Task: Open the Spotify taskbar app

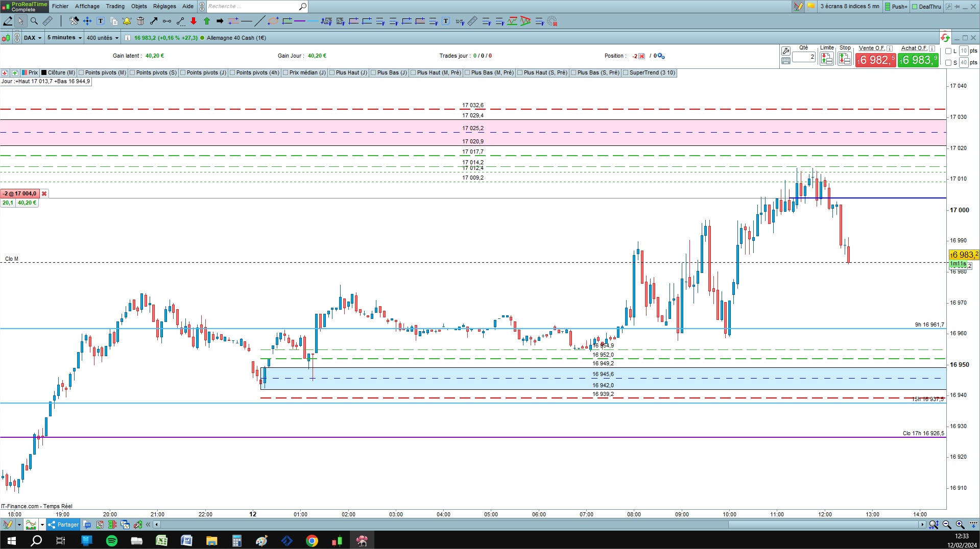Action: tap(112, 540)
